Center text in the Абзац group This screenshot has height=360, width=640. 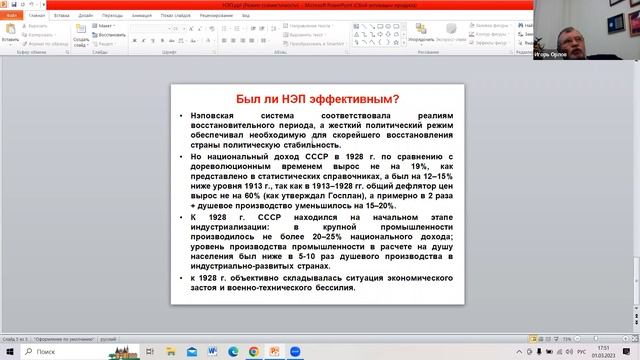pyautogui.click(x=233, y=41)
